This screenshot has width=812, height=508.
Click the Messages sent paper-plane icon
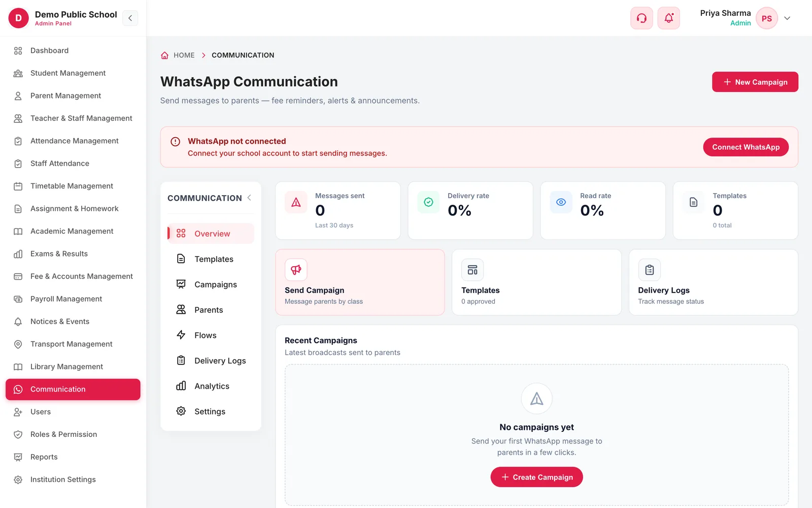click(296, 202)
